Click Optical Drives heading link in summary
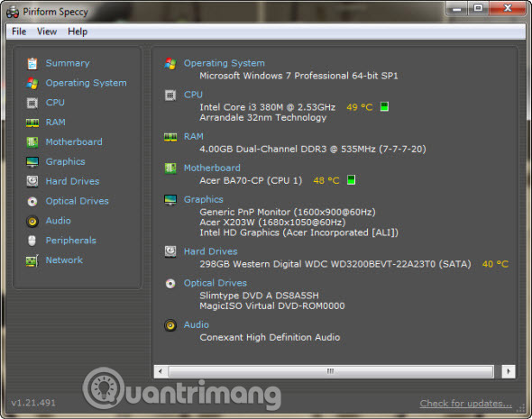532x419 pixels. pos(216,283)
